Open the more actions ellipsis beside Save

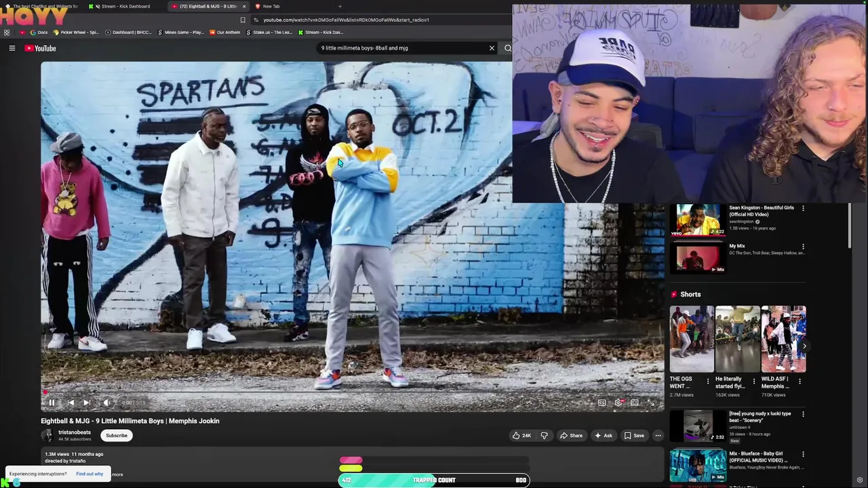click(x=658, y=435)
